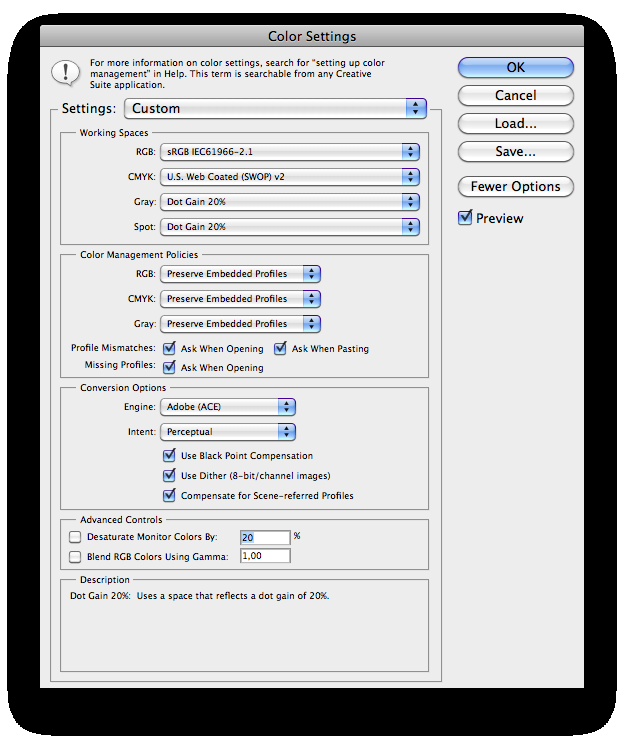Enable Desaturate Monitor Colors By
The width and height of the screenshot is (624, 743).
(x=75, y=537)
